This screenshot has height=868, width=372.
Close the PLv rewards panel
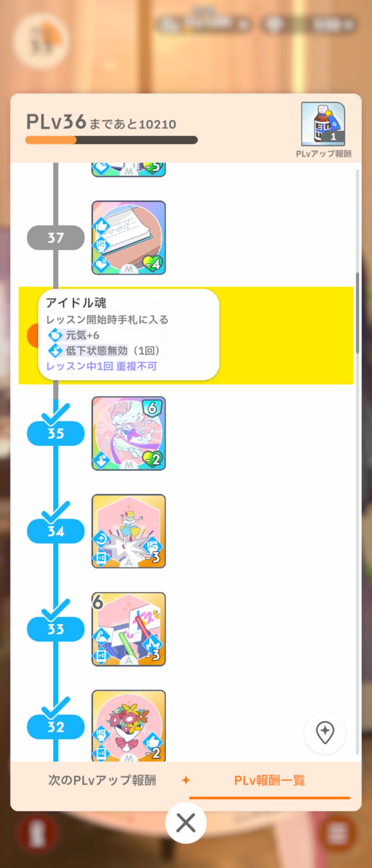(186, 823)
